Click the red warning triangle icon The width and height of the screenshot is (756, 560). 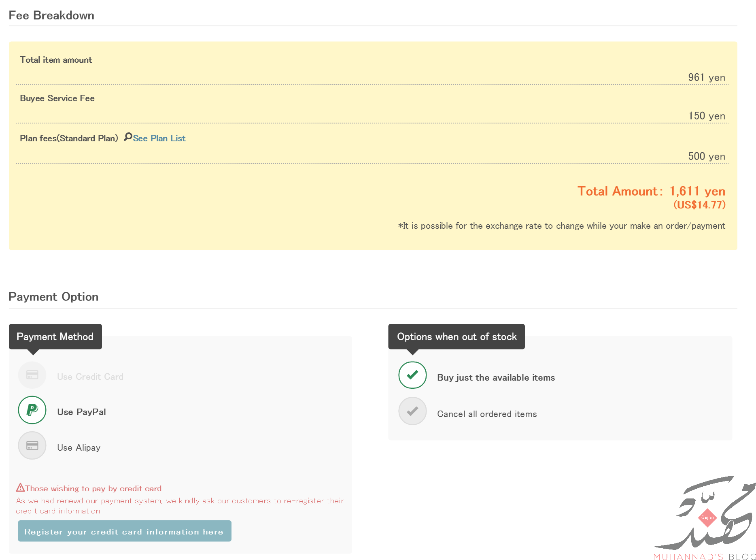click(x=20, y=488)
